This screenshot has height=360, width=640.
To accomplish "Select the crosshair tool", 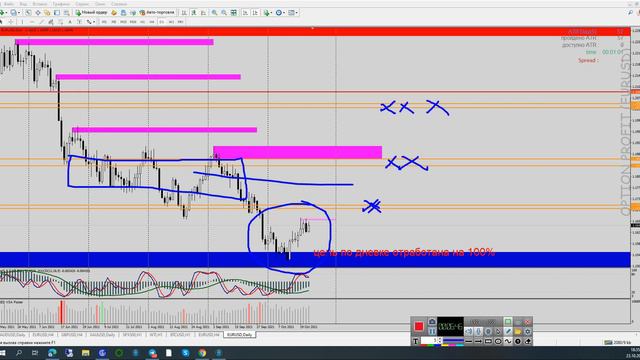I will [11, 22].
